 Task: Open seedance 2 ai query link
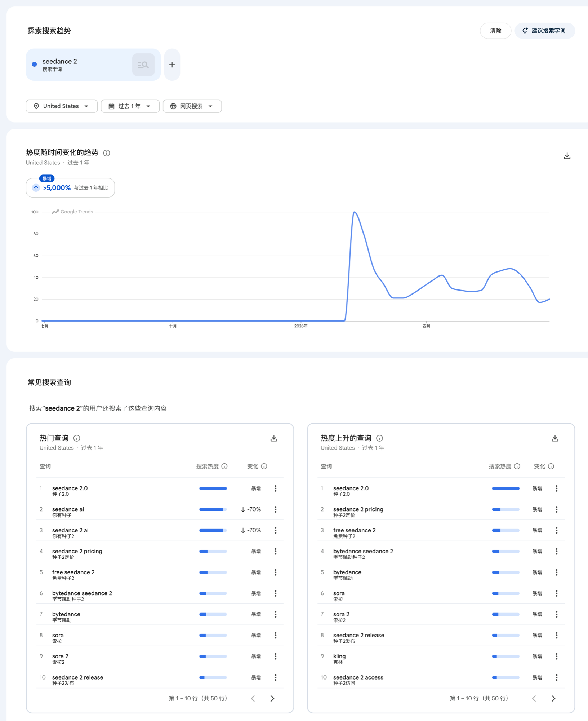click(x=70, y=530)
